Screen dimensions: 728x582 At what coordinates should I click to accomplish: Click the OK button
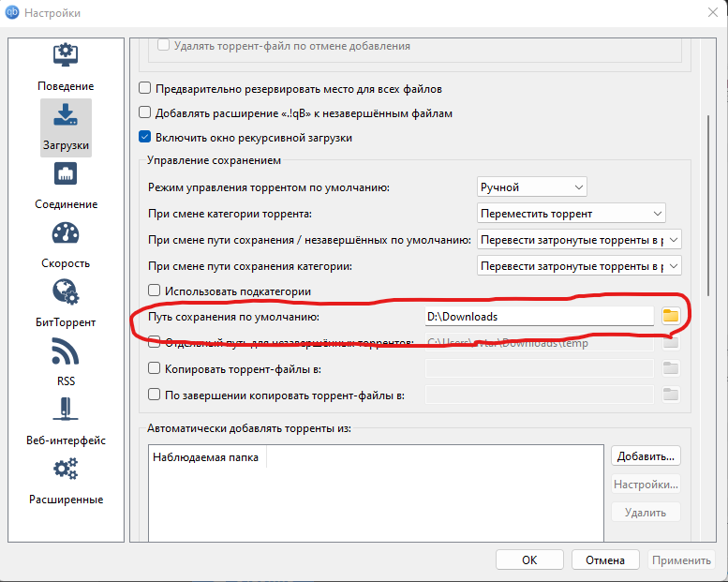(529, 560)
